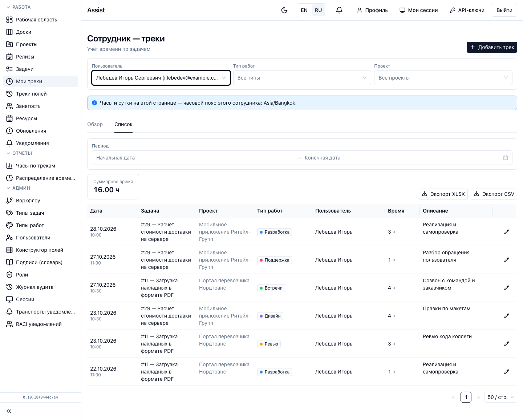The image size is (523, 420).
Task: Open Часы по трекам report
Action: 40,166
